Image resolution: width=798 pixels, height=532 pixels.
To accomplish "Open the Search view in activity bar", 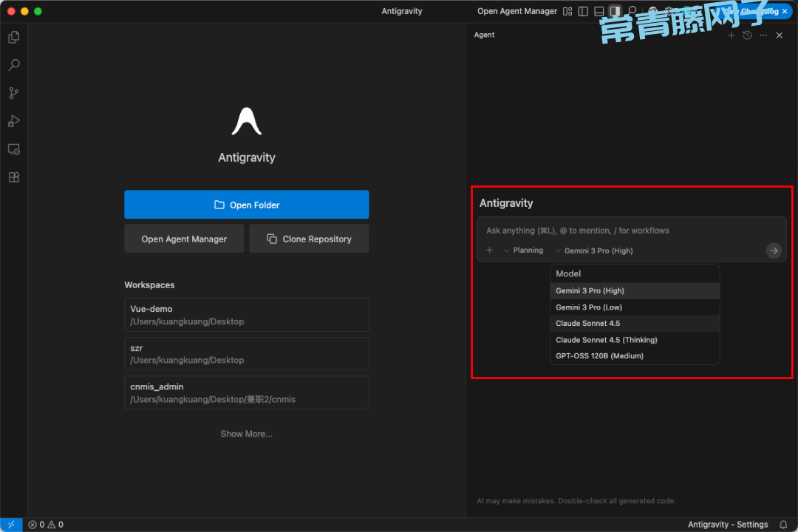I will (13, 65).
